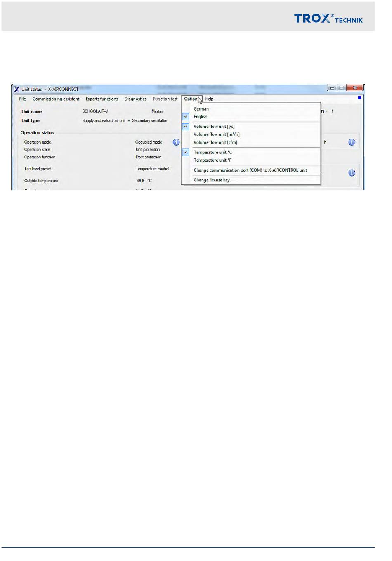
Task: Click the X-AIRCONNECT app icon in title bar
Action: (17, 89)
